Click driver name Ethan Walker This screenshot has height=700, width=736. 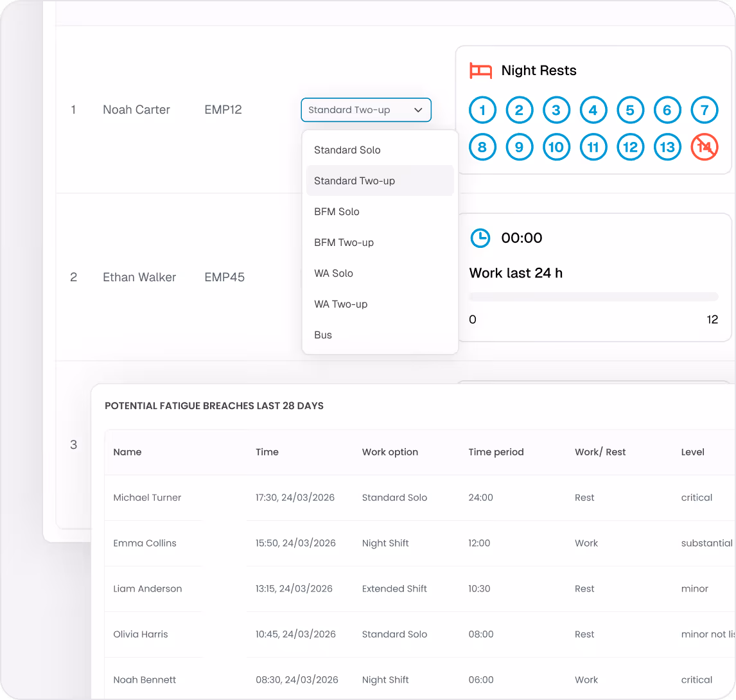tap(139, 277)
